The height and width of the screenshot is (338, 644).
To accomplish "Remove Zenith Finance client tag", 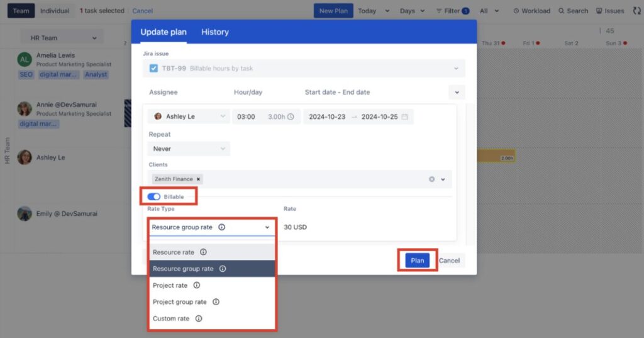I will (198, 179).
